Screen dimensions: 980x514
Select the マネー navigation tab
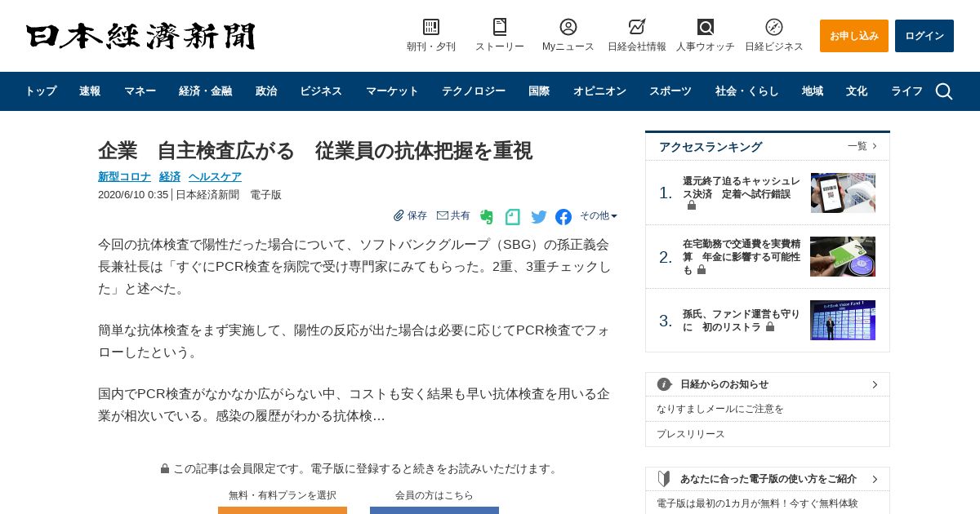(140, 91)
